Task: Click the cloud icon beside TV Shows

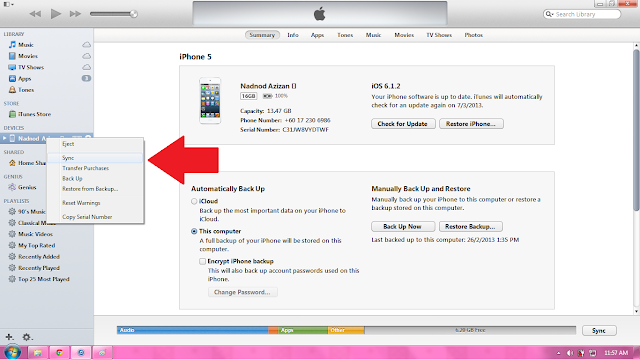Action: [x=87, y=67]
